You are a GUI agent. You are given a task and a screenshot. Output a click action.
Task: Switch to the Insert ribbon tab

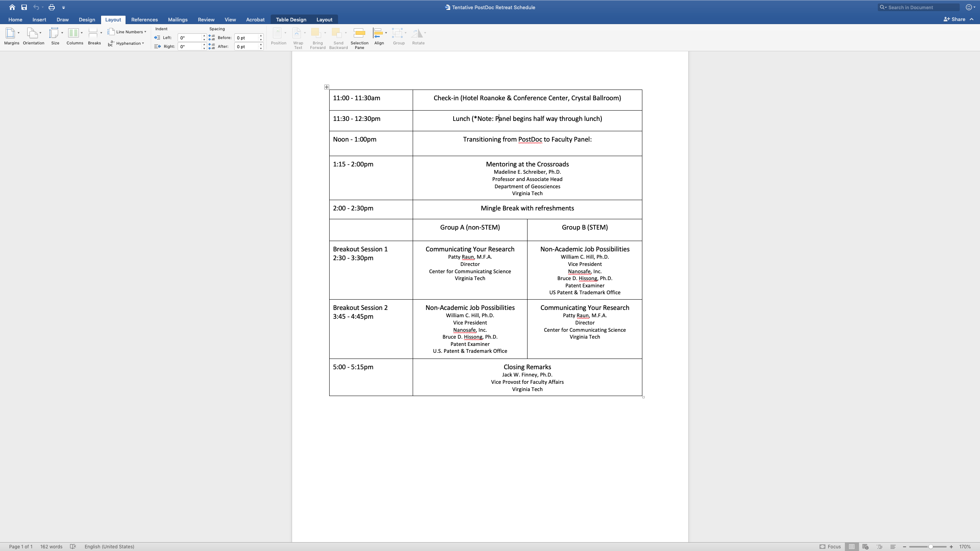[x=39, y=20]
